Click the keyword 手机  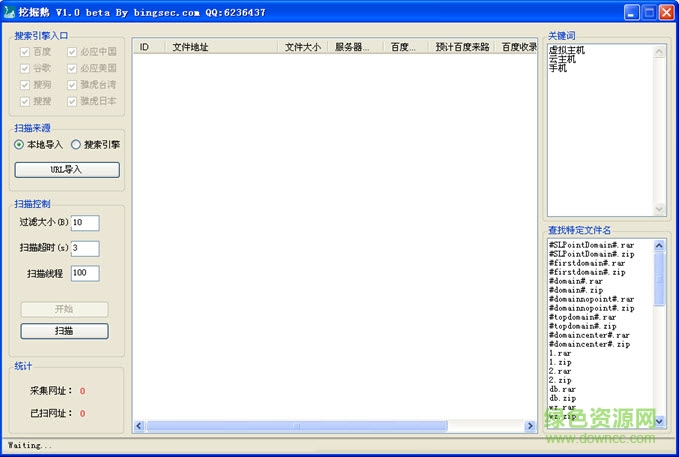click(558, 68)
